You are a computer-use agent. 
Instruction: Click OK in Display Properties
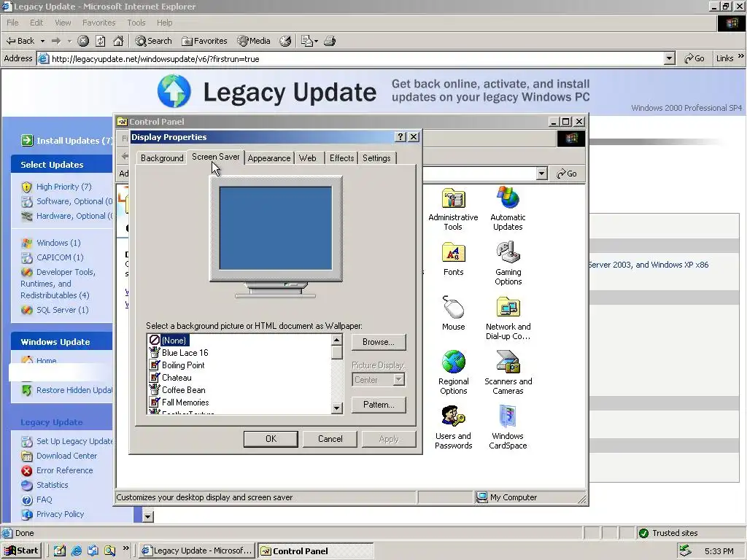[x=271, y=438]
